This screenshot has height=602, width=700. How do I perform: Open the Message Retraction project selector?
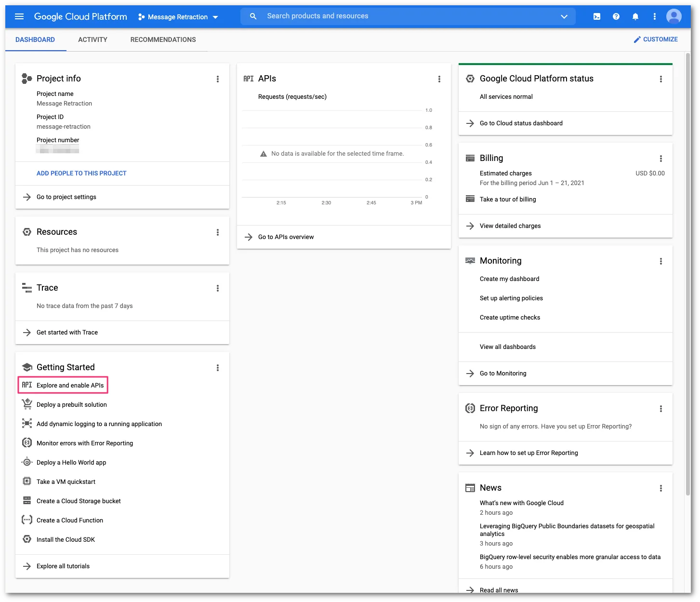pos(177,16)
